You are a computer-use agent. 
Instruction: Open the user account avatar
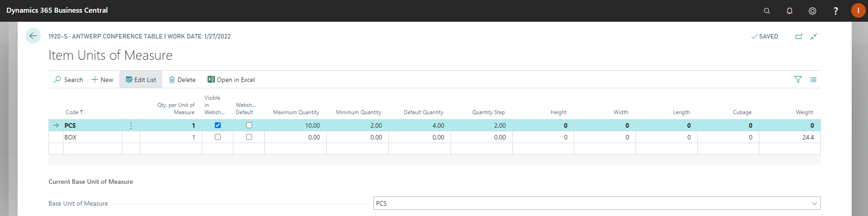coord(858,10)
